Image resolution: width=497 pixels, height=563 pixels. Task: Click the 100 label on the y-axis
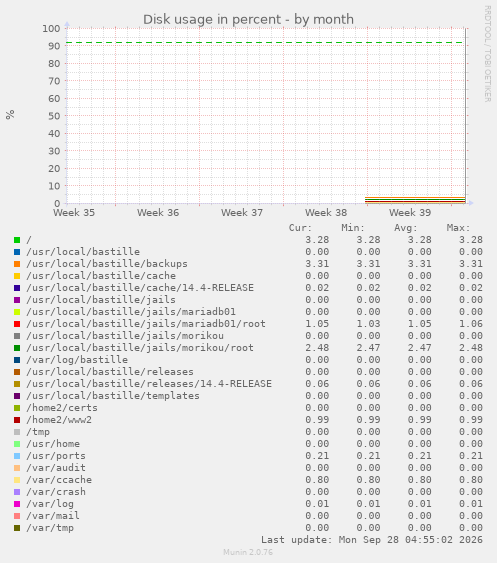[51, 29]
